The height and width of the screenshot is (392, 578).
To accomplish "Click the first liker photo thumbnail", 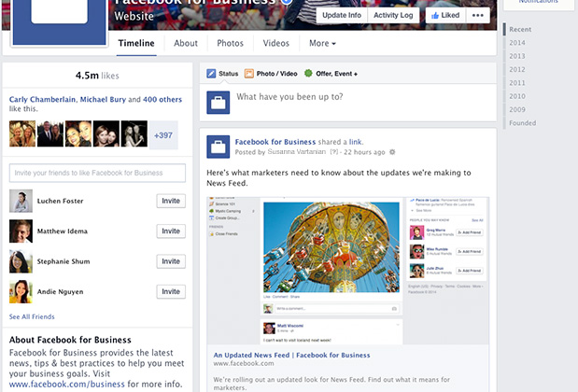I will 22,133.
